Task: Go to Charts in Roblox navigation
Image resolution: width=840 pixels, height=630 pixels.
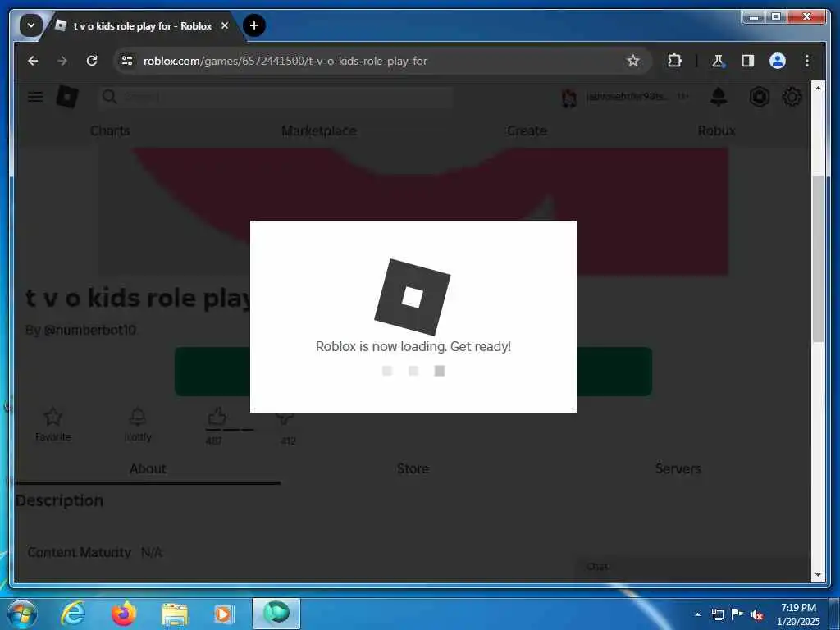Action: point(110,130)
